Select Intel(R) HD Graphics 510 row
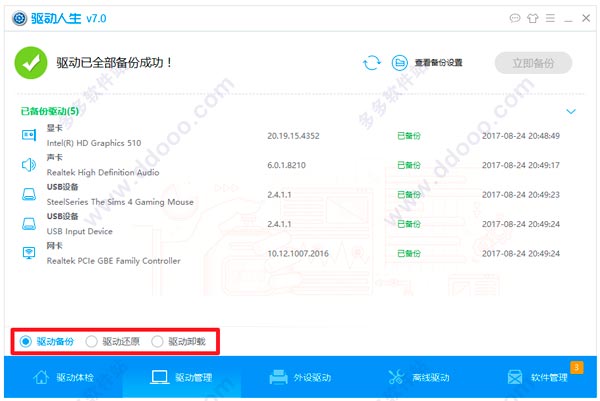This screenshot has width=600, height=401. click(291, 135)
